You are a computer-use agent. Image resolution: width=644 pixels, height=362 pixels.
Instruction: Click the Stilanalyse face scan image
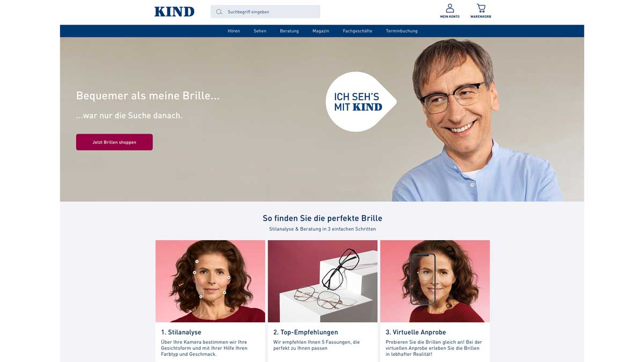point(210,281)
